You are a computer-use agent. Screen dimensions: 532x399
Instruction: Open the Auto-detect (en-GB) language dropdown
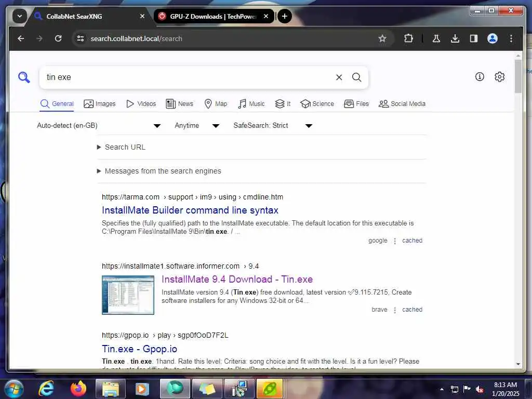click(99, 126)
